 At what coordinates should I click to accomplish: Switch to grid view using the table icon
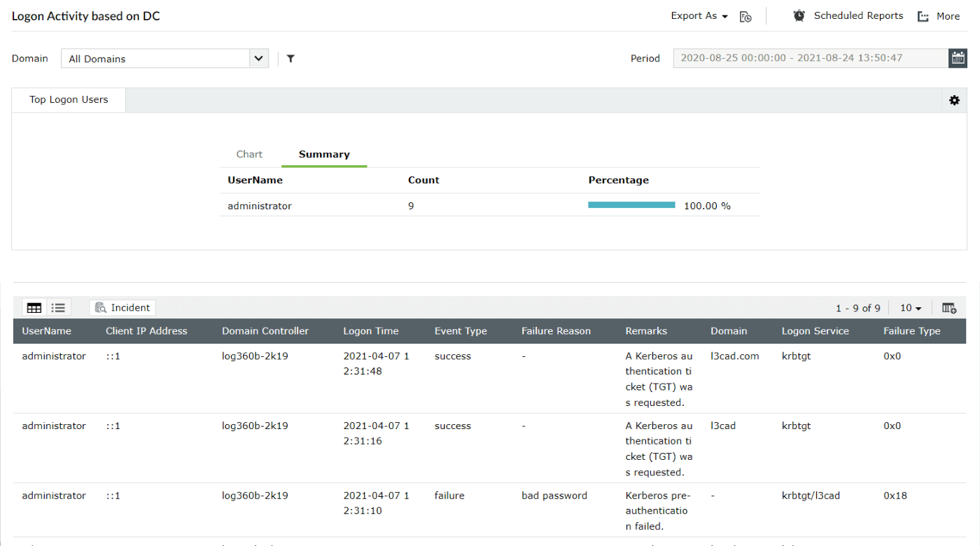coord(34,307)
